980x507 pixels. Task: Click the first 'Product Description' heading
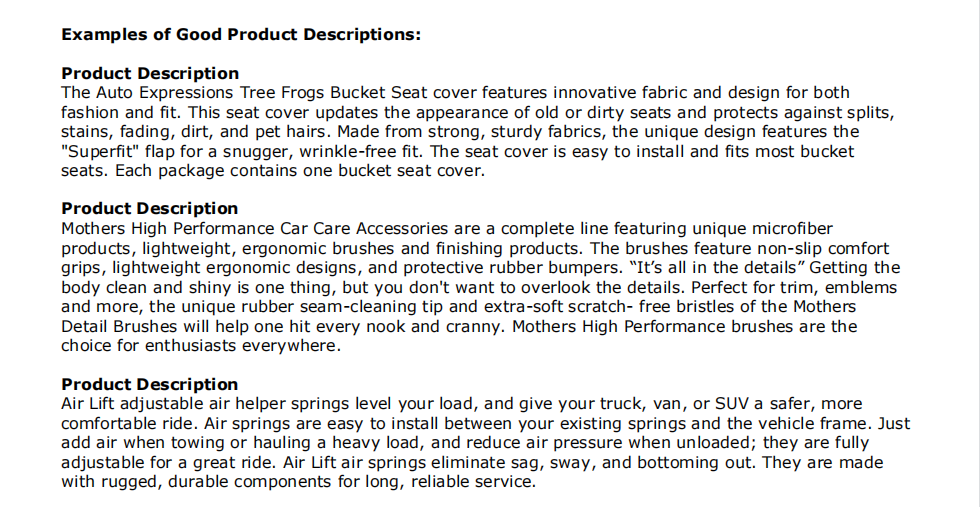pos(150,73)
